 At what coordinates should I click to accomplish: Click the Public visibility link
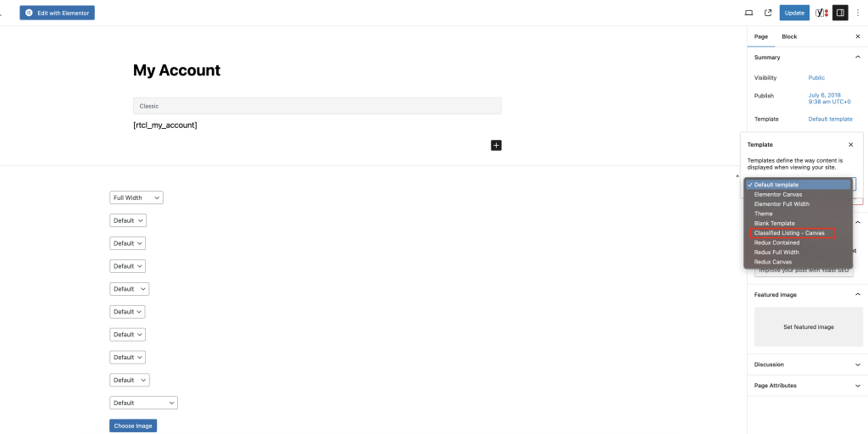[816, 78]
